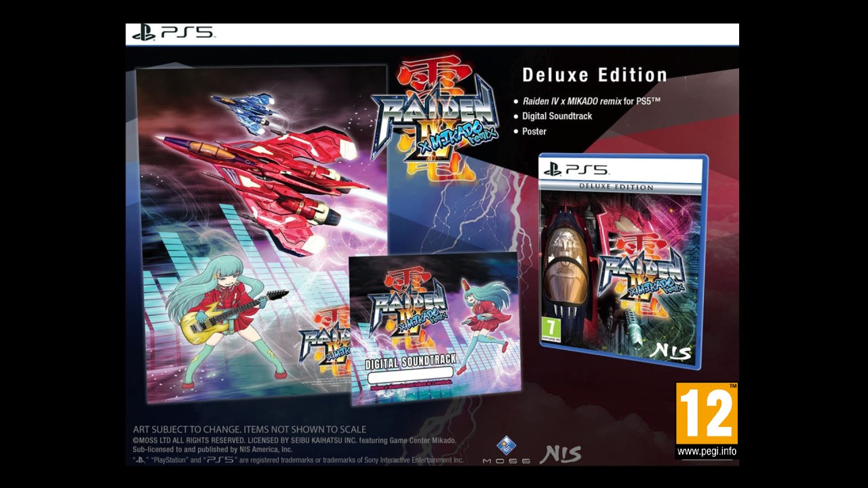The height and width of the screenshot is (488, 868).
Task: Click the "Raiden IV x MIKADO remix for PS5" bullet
Action: click(x=591, y=101)
